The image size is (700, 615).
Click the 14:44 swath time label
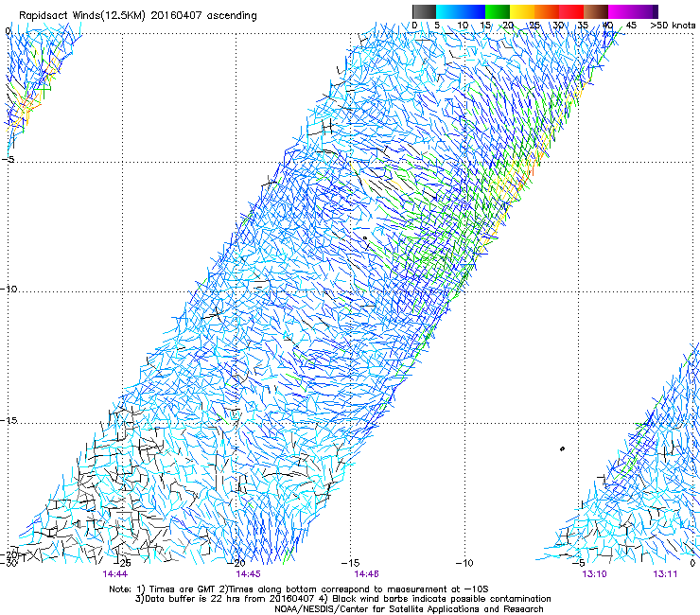[x=115, y=574]
